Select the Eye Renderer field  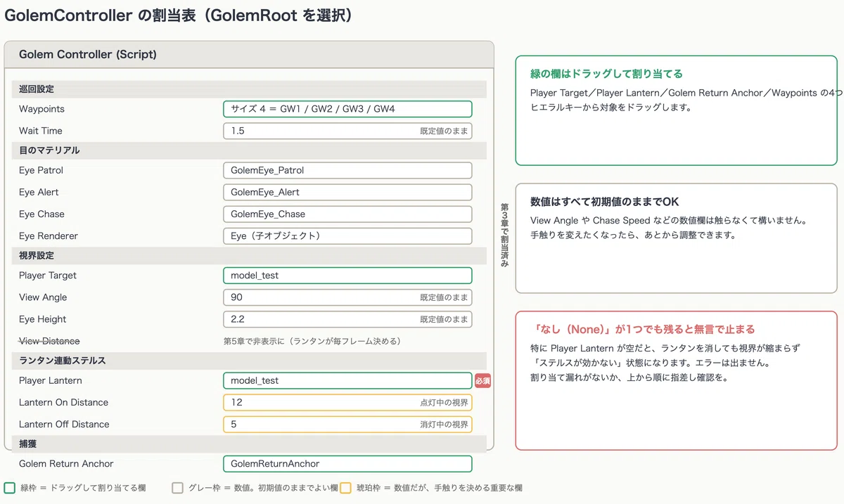click(x=347, y=236)
